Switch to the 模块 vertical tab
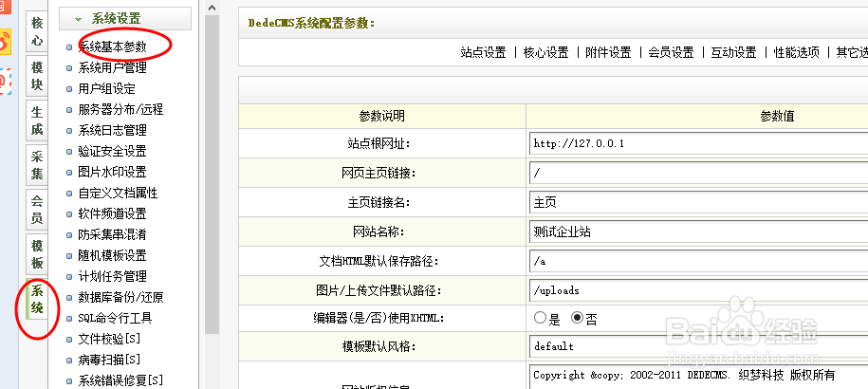This screenshot has height=389, width=868. 37,76
